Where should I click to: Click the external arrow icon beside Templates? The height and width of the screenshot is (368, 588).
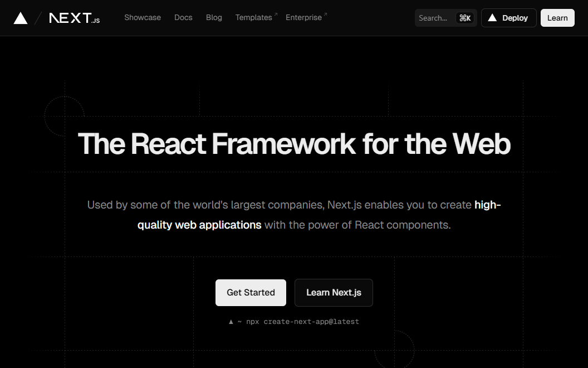pyautogui.click(x=276, y=14)
